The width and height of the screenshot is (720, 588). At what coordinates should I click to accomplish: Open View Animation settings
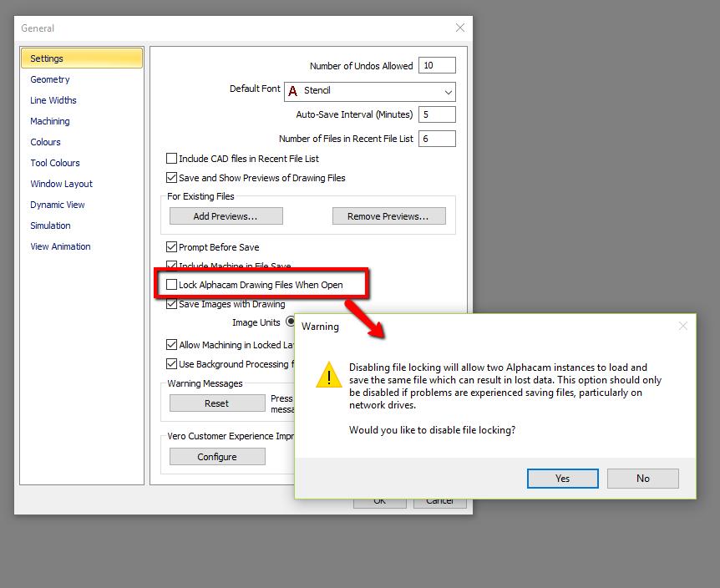pyautogui.click(x=60, y=246)
